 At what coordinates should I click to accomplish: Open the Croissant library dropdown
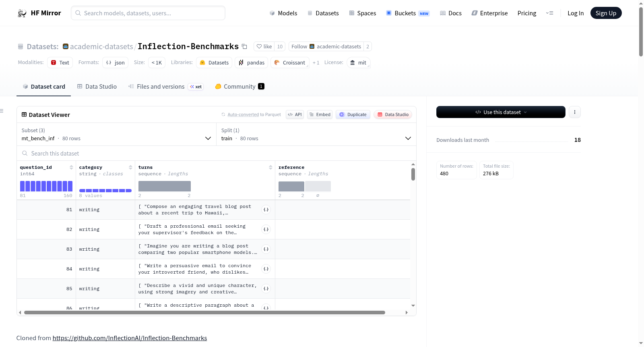click(290, 62)
